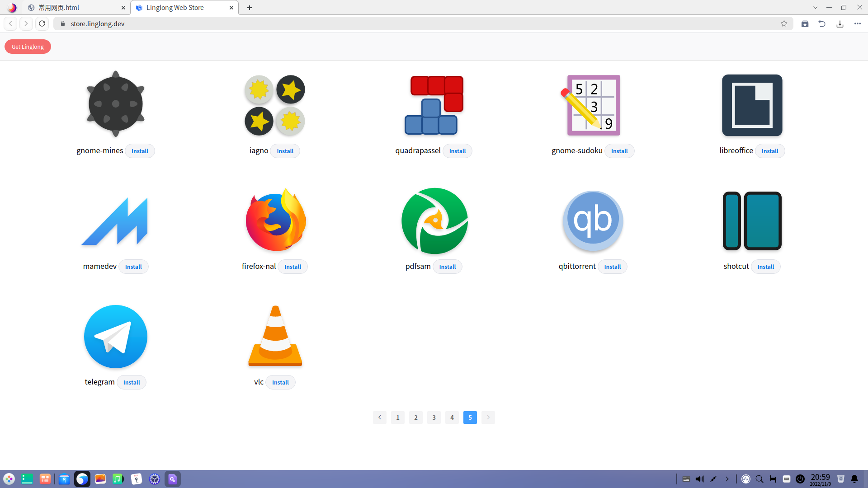The image size is (868, 488).
Task: Reload the current page
Action: (x=42, y=23)
